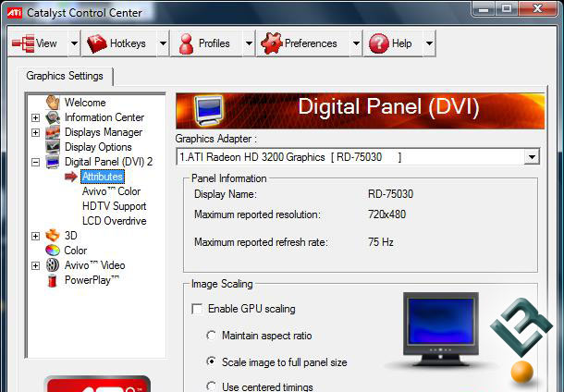Enable GPU scaling checkbox
This screenshot has width=564, height=392.
click(x=196, y=309)
